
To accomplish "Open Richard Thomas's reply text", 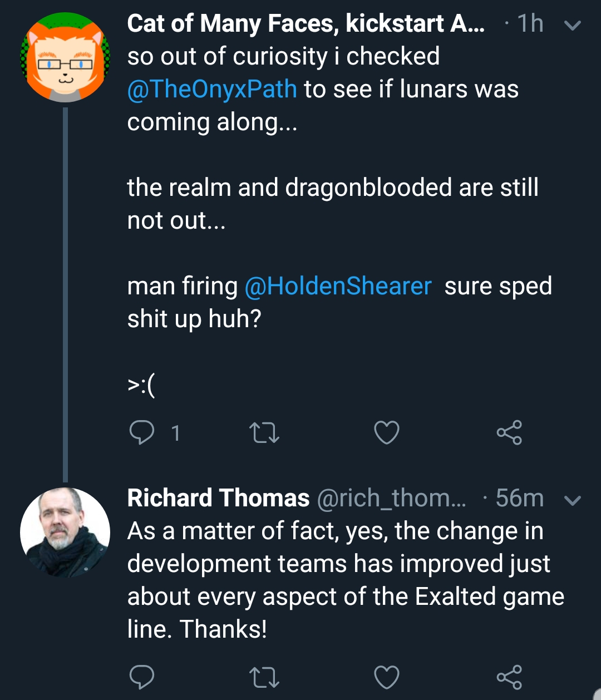I will [x=346, y=580].
